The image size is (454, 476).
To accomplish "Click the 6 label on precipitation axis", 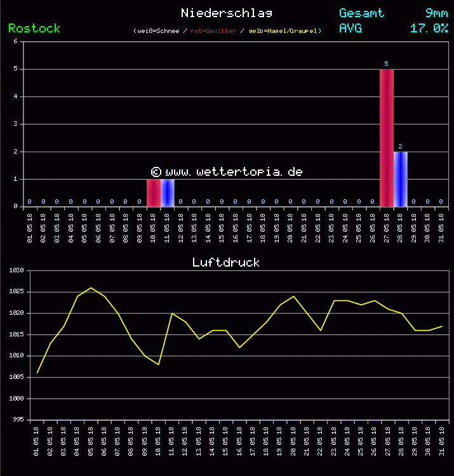I will tap(15, 42).
